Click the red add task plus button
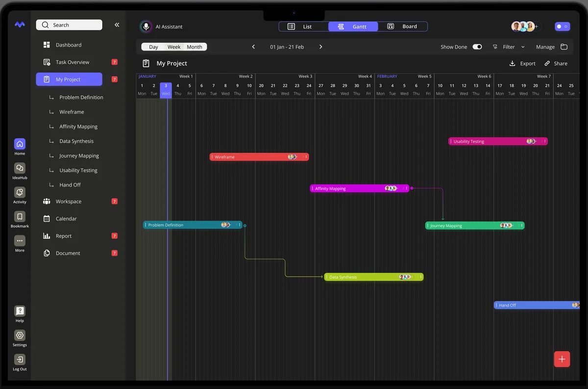 pos(562,359)
